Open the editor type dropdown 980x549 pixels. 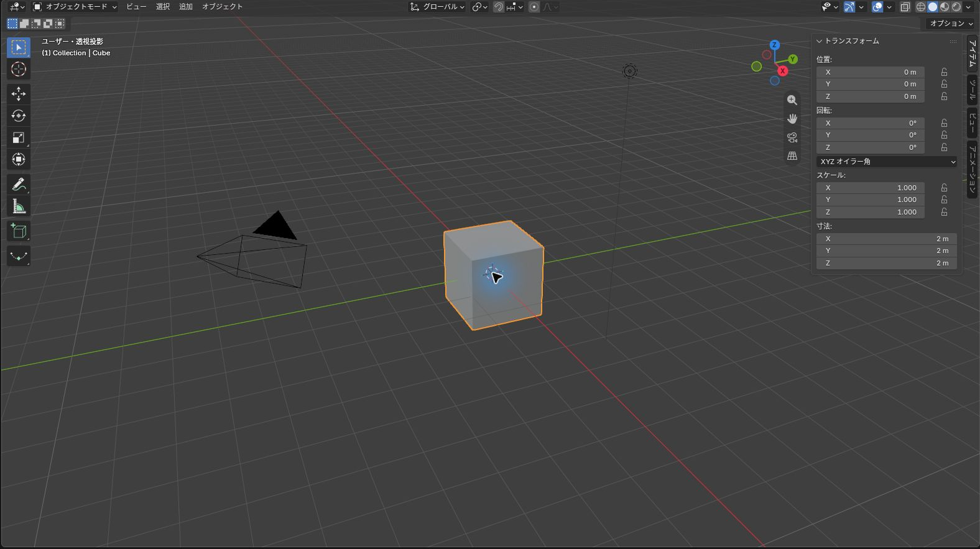click(x=17, y=7)
